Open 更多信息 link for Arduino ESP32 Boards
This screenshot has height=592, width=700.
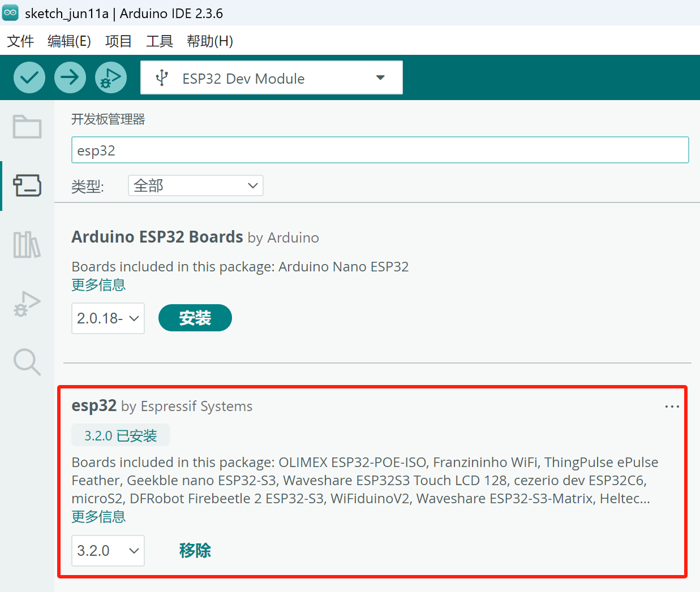(x=98, y=285)
